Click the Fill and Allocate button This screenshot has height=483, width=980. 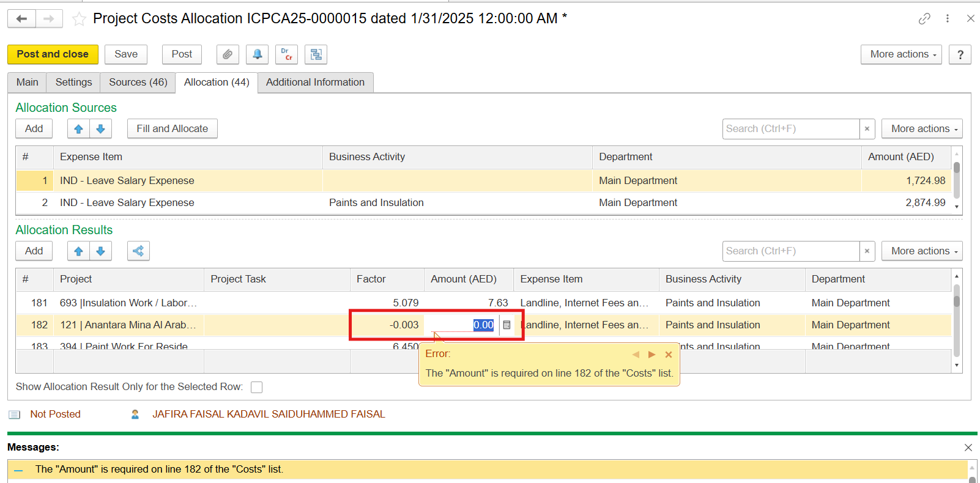(x=172, y=128)
